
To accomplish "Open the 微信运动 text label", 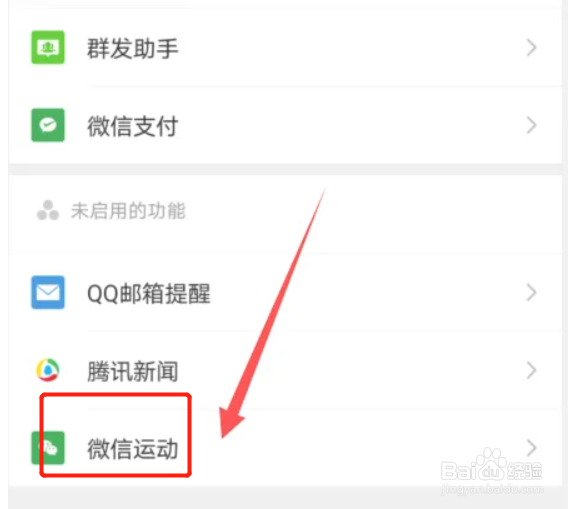I will point(133,448).
